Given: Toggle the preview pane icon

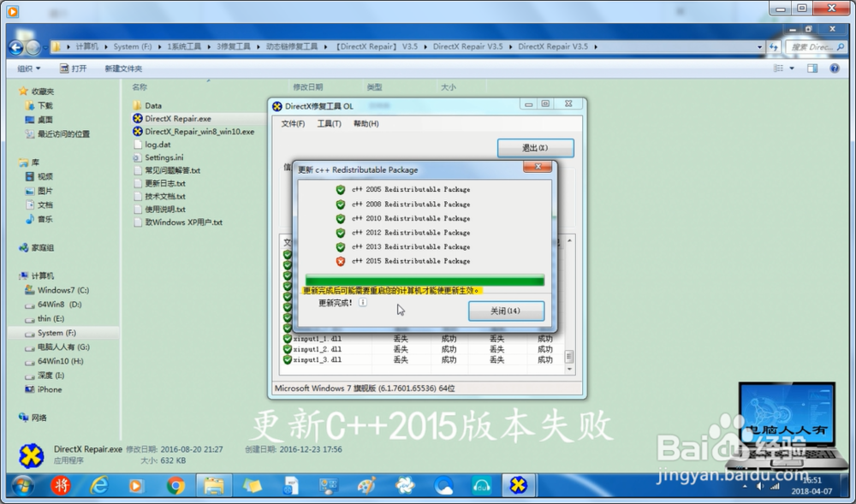Looking at the screenshot, I should pyautogui.click(x=812, y=68).
